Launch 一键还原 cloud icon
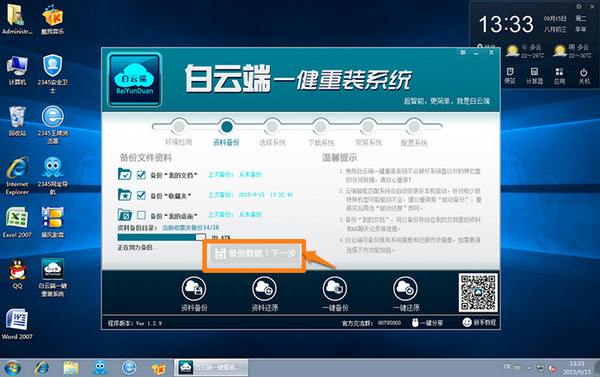The width and height of the screenshot is (600, 377). click(x=406, y=288)
